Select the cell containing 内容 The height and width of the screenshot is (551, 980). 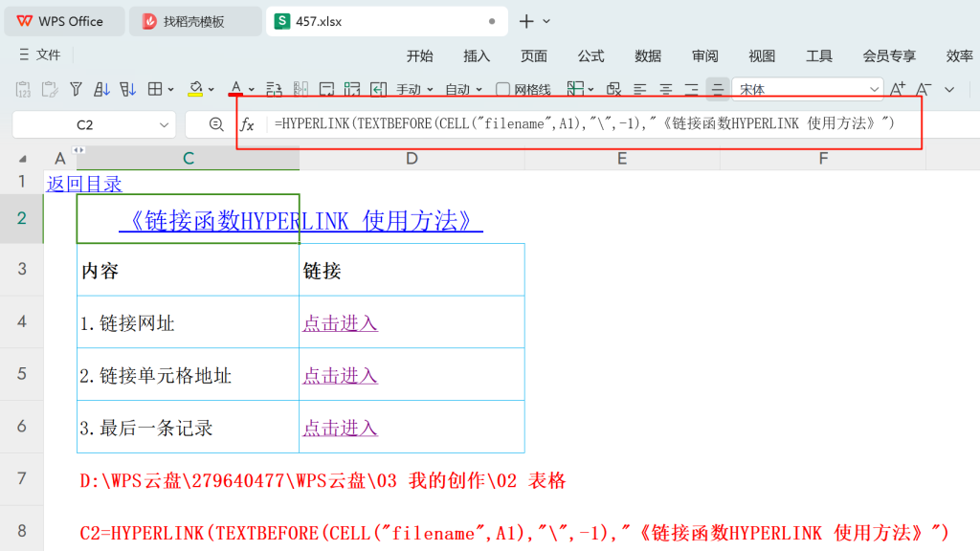(x=189, y=270)
